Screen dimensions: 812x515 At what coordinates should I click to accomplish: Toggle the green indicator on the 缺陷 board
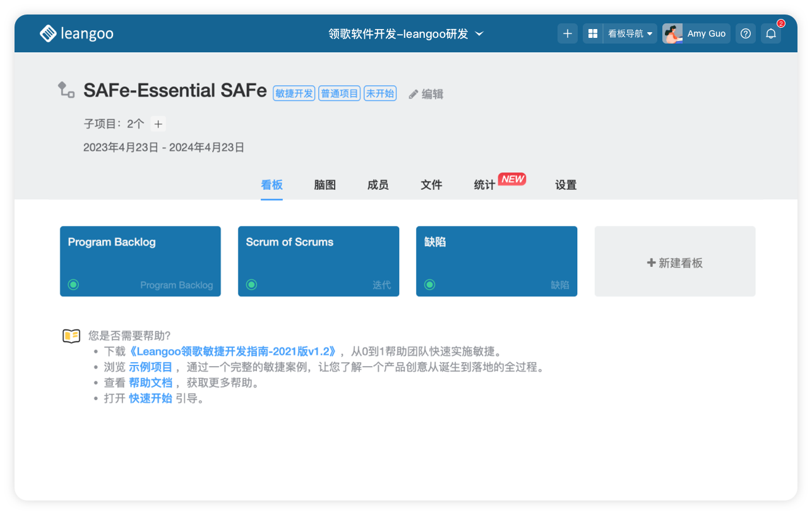[x=429, y=285]
